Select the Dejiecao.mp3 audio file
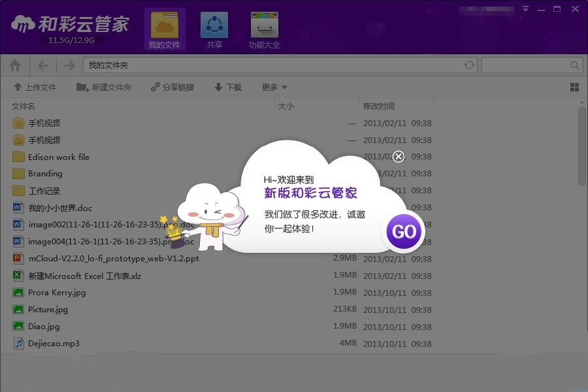 tap(54, 344)
